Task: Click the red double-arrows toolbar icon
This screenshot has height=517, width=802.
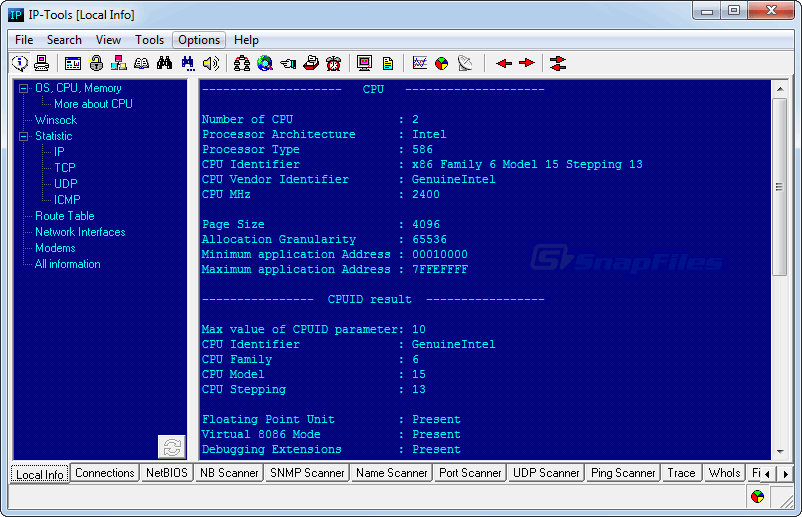Action: click(x=558, y=63)
